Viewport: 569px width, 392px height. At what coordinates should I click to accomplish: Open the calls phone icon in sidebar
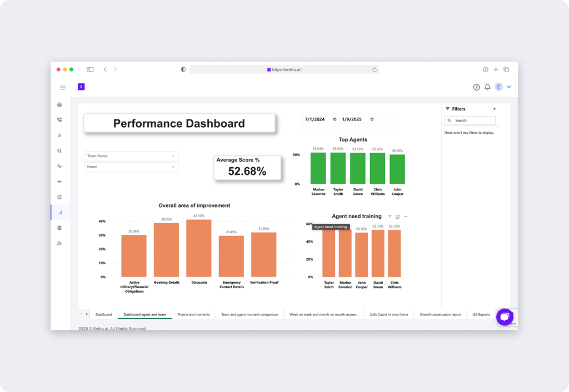pyautogui.click(x=59, y=119)
